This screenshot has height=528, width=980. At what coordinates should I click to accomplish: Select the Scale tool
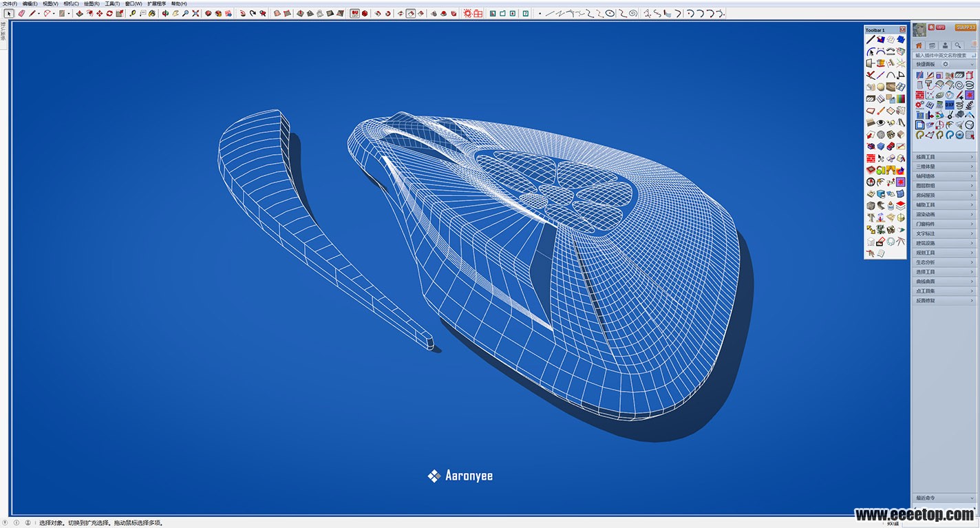pyautogui.click(x=120, y=13)
